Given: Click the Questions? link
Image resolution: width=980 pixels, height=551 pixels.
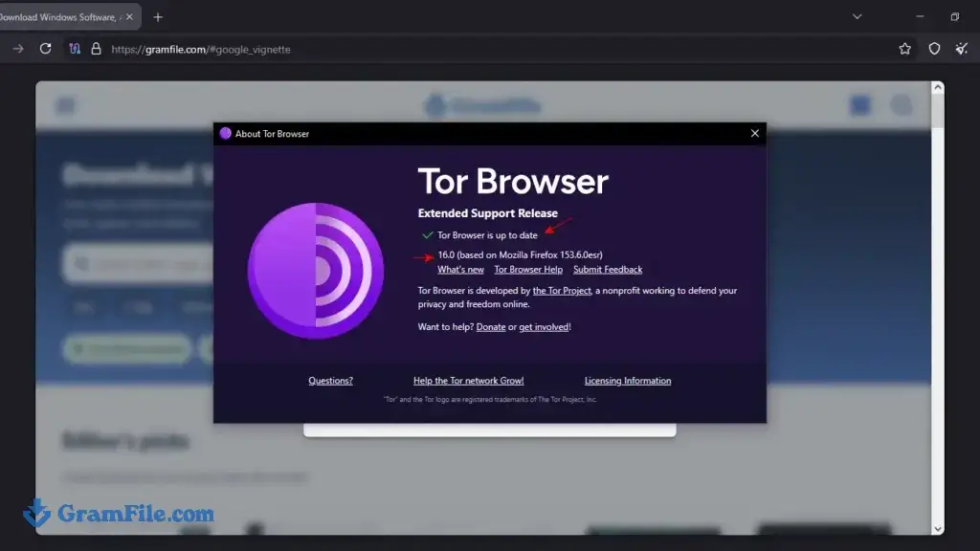Looking at the screenshot, I should (330, 381).
